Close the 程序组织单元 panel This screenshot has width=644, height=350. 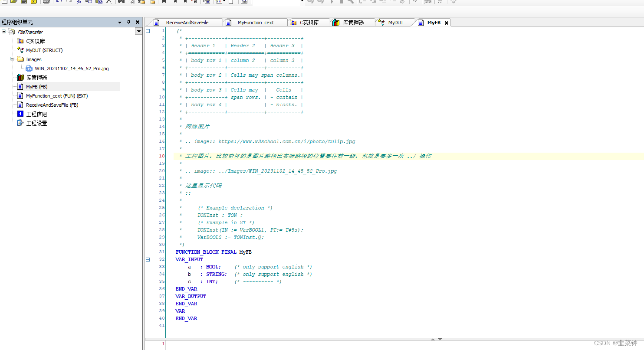pos(138,22)
